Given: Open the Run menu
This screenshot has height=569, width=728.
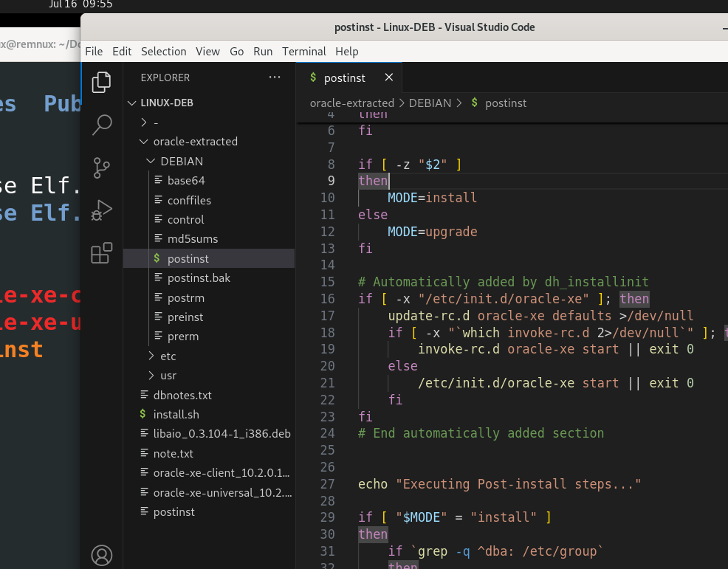Looking at the screenshot, I should (263, 52).
